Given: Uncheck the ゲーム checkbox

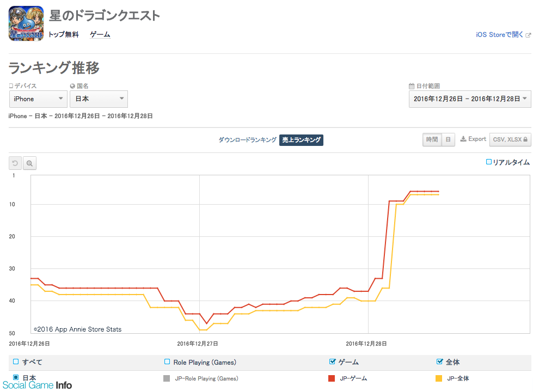Looking at the screenshot, I should tap(333, 362).
